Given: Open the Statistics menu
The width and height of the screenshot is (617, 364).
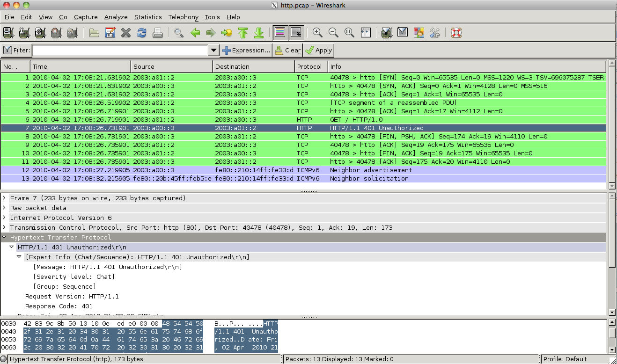Looking at the screenshot, I should click(x=147, y=17).
